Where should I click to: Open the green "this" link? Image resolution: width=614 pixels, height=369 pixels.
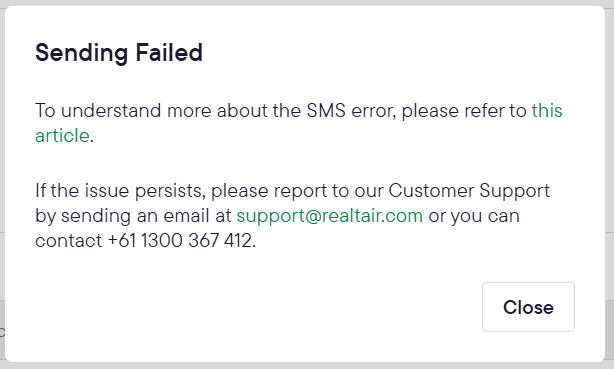tap(547, 110)
